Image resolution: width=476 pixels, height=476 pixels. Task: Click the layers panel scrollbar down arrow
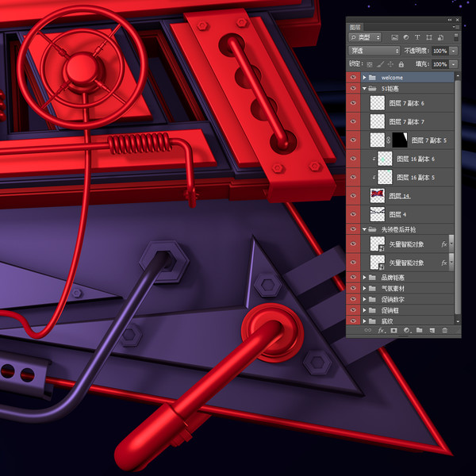(458, 321)
